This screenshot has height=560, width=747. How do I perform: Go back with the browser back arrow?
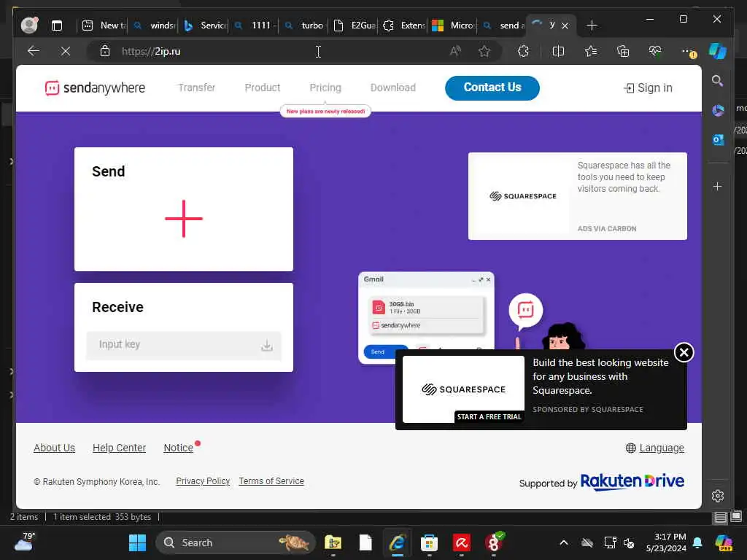[x=34, y=51]
